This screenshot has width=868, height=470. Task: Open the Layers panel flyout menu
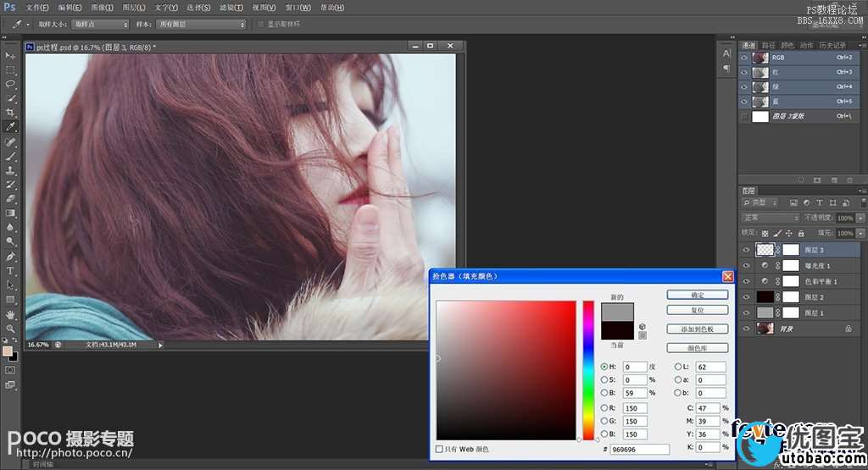click(x=861, y=191)
